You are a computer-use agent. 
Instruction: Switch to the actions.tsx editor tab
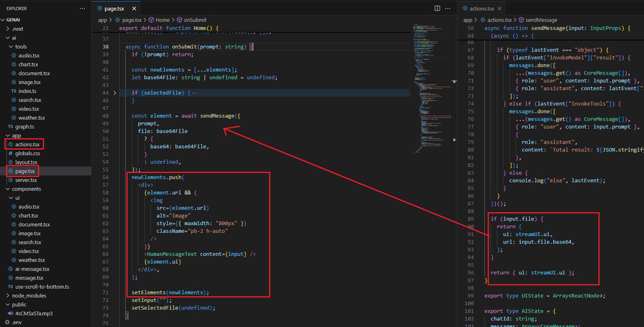click(482, 9)
